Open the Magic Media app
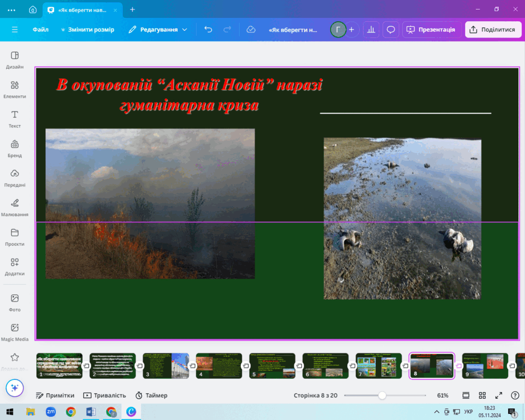This screenshot has width=525, height=420. [x=15, y=332]
